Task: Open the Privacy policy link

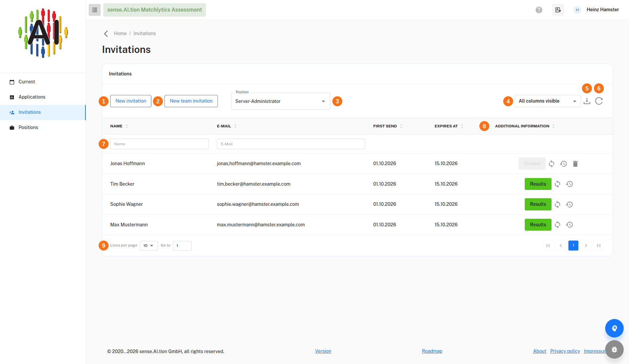Action: tap(565, 351)
